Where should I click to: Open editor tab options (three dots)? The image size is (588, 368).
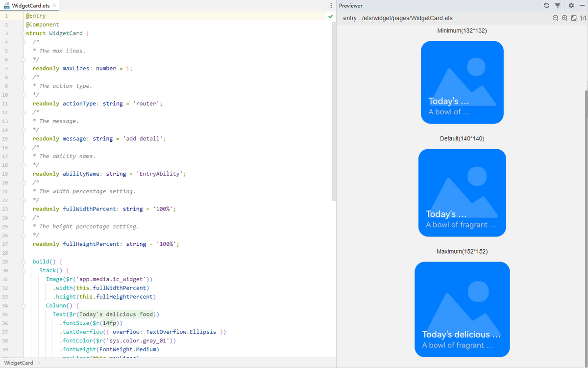tap(331, 5)
